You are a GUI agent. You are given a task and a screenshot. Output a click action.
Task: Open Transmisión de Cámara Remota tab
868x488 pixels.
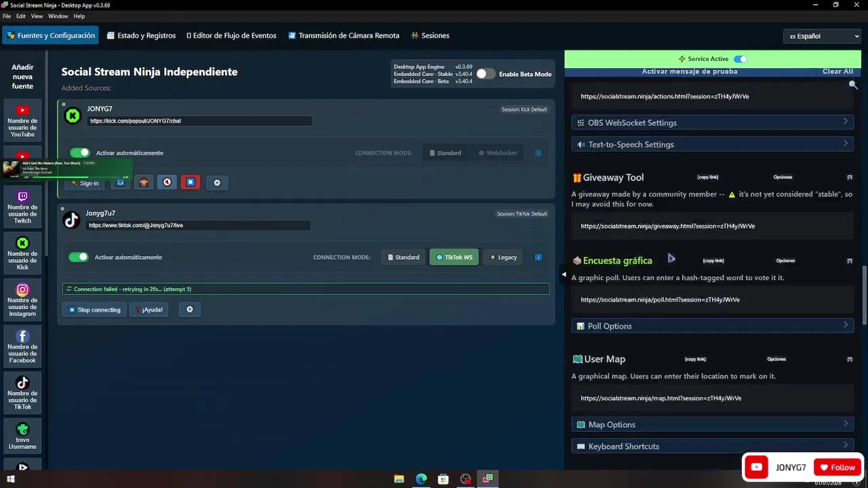[x=344, y=35]
